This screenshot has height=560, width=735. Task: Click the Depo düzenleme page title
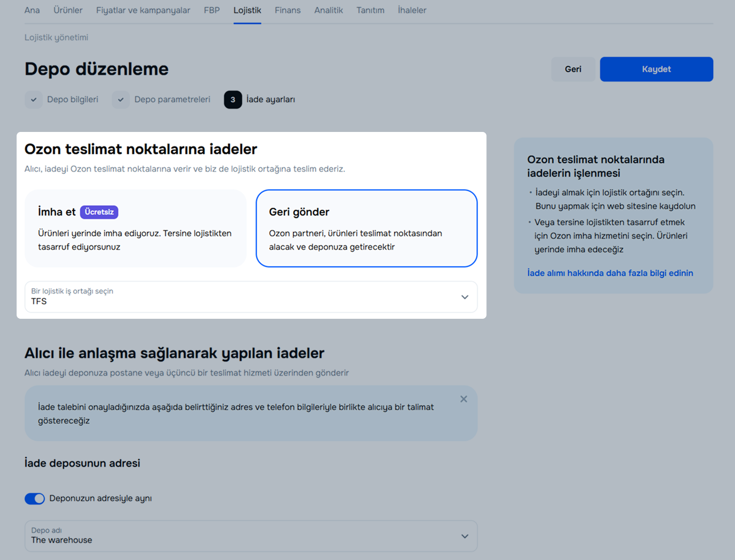(97, 69)
